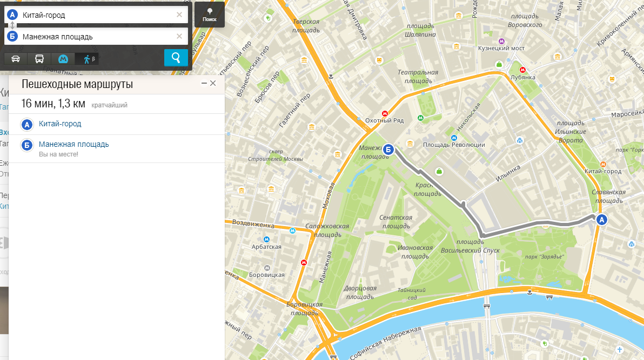Click the Сенатская площадь map label
This screenshot has height=360, width=644.
pyautogui.click(x=396, y=222)
